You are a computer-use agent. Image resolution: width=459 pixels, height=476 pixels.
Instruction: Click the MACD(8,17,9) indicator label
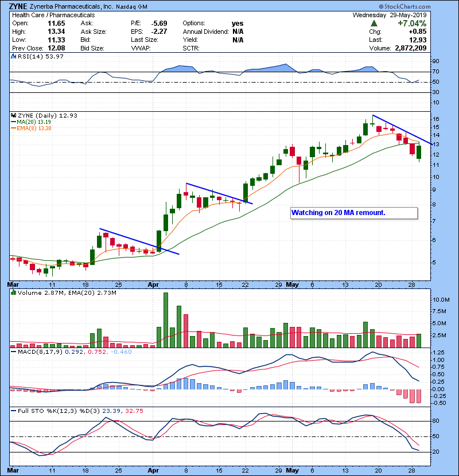point(40,352)
